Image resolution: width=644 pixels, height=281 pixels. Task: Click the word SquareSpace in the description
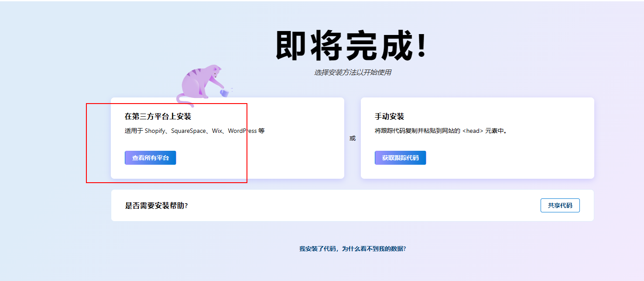[x=188, y=131]
